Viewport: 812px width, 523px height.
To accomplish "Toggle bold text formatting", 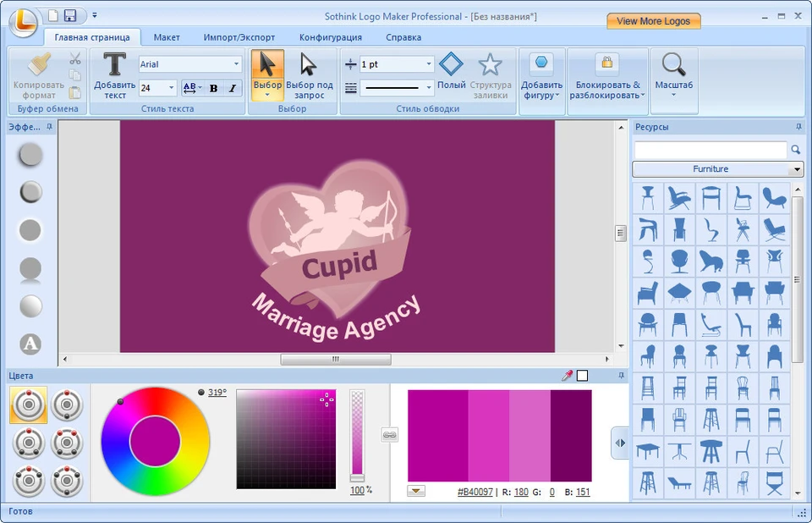I will coord(213,88).
